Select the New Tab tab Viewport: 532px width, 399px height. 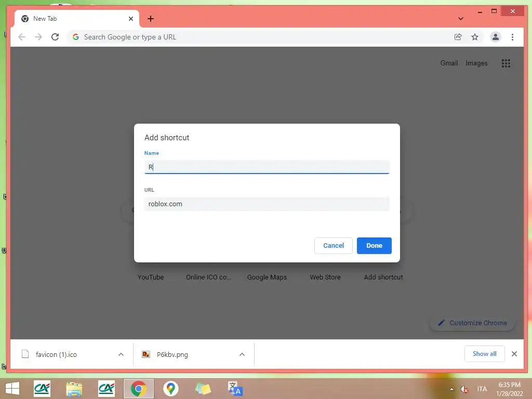[77, 19]
